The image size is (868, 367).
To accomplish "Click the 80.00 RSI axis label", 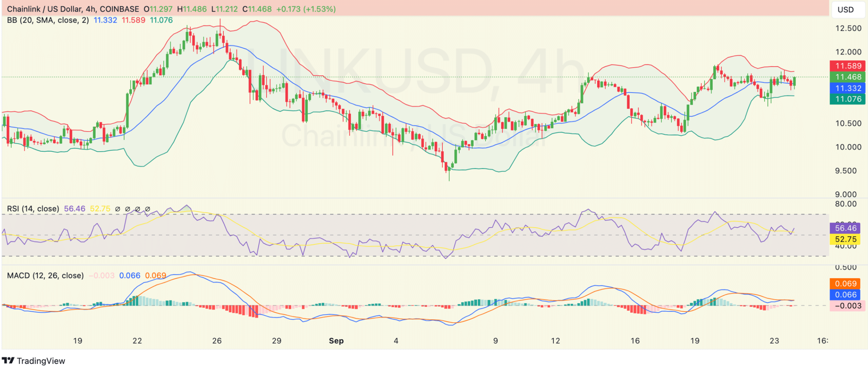I will (x=846, y=204).
